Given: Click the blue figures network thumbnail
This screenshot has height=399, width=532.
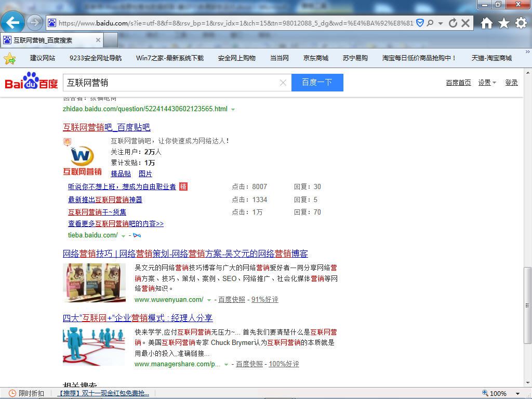Looking at the screenshot, I should coord(95,347).
